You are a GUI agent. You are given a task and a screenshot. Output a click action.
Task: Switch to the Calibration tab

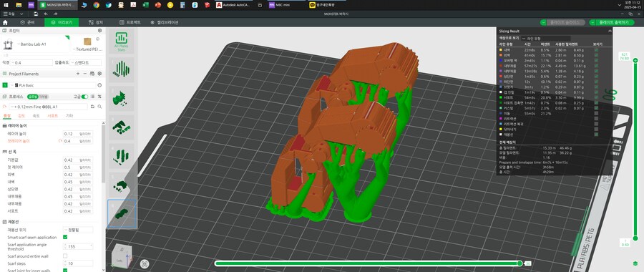coord(165,23)
